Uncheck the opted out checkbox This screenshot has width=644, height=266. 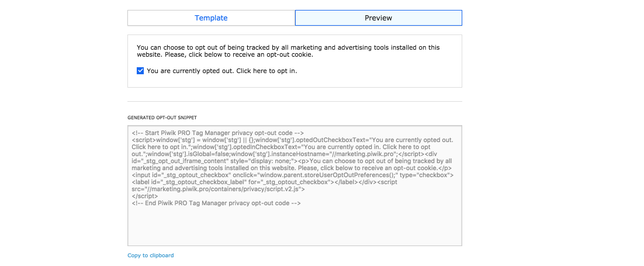(140, 71)
